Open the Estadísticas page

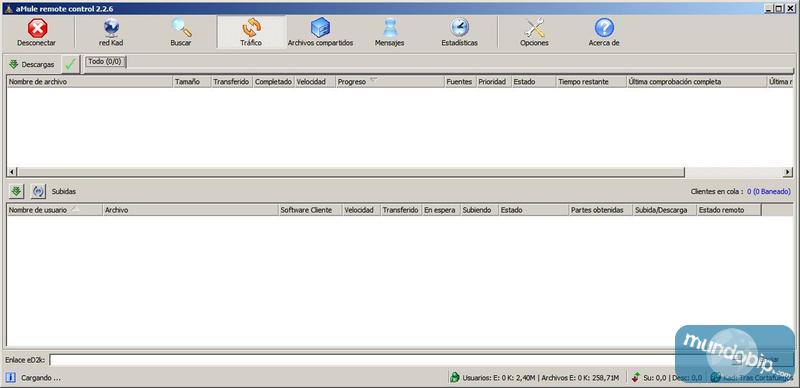(460, 33)
